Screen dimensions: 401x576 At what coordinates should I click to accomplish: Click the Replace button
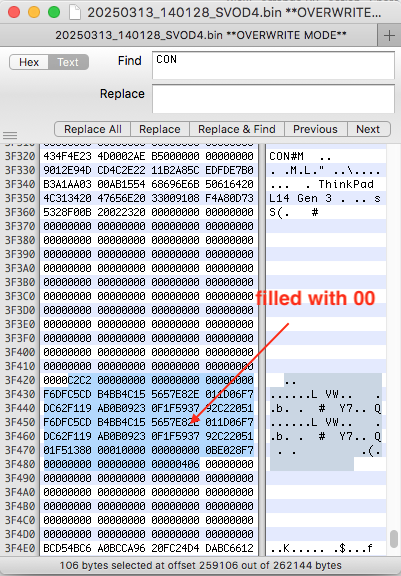pyautogui.click(x=160, y=129)
